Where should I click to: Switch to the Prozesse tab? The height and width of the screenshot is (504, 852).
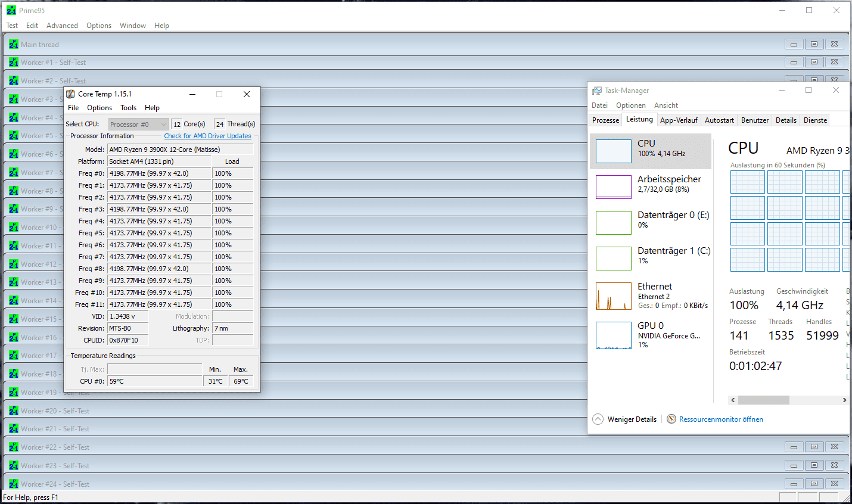[605, 120]
